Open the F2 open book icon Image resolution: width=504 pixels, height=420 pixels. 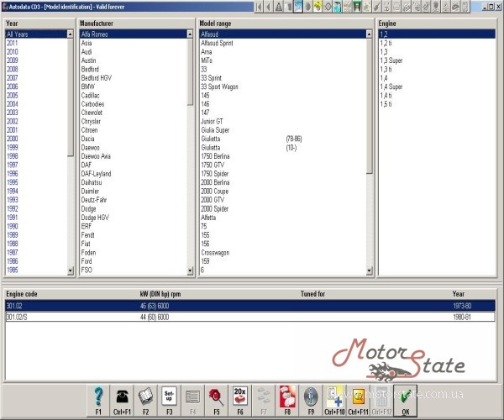pyautogui.click(x=145, y=401)
